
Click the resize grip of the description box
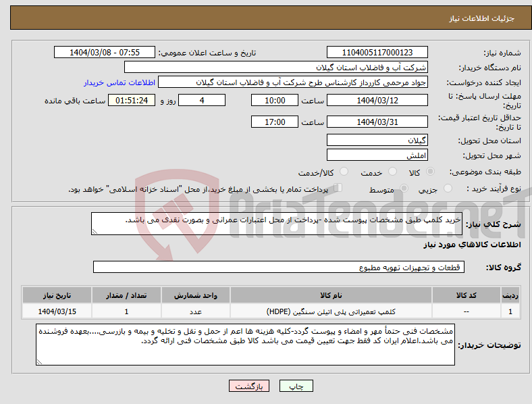coord(95,232)
